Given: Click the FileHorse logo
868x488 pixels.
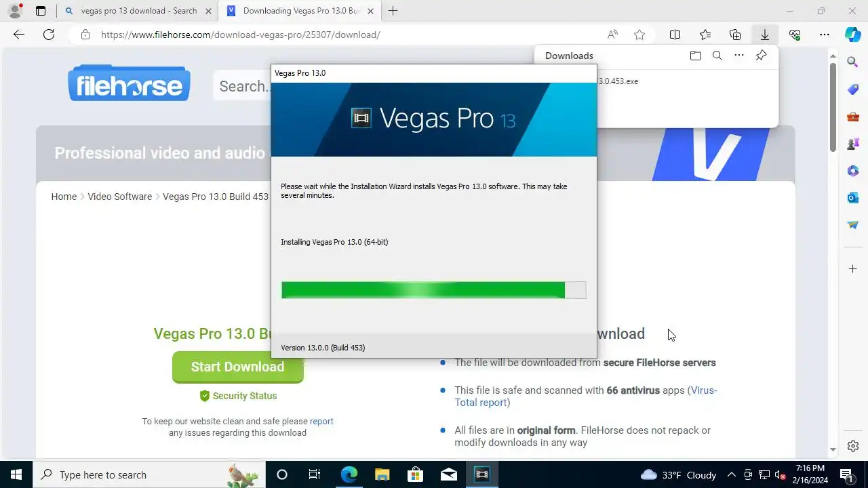Looking at the screenshot, I should (x=129, y=83).
